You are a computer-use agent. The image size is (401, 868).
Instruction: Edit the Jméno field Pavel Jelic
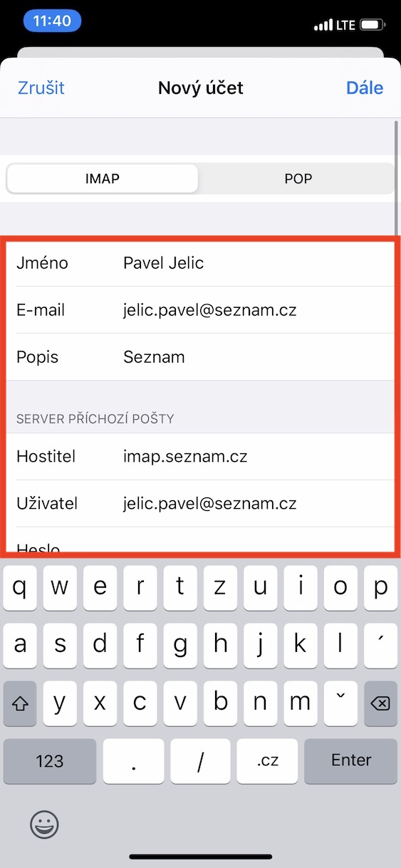(200, 263)
